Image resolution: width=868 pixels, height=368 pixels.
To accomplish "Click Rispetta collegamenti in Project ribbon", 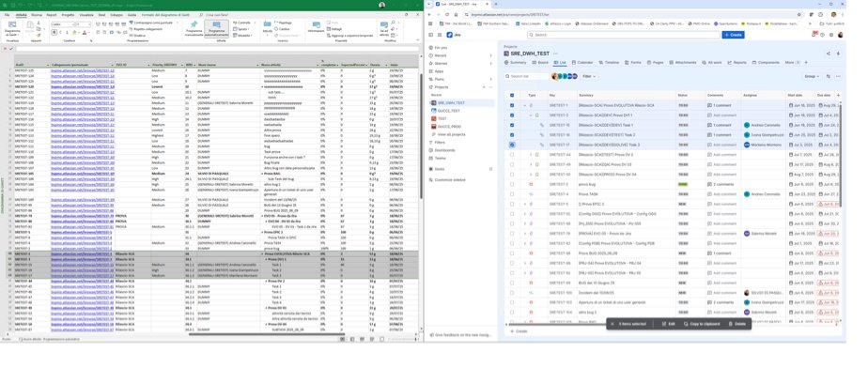I will tap(147, 29).
